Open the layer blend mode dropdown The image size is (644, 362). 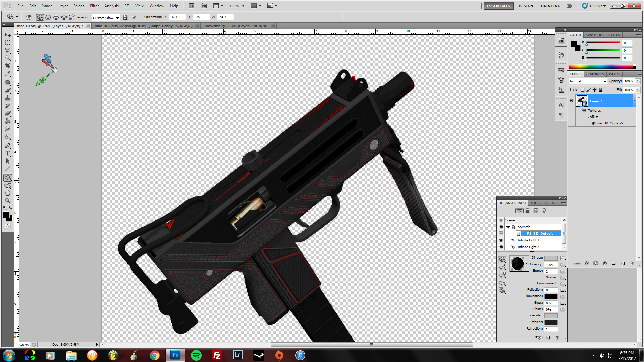(x=588, y=81)
